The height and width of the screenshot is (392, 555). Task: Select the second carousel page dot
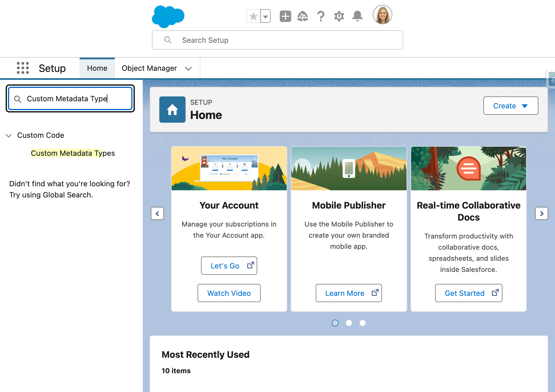point(349,323)
